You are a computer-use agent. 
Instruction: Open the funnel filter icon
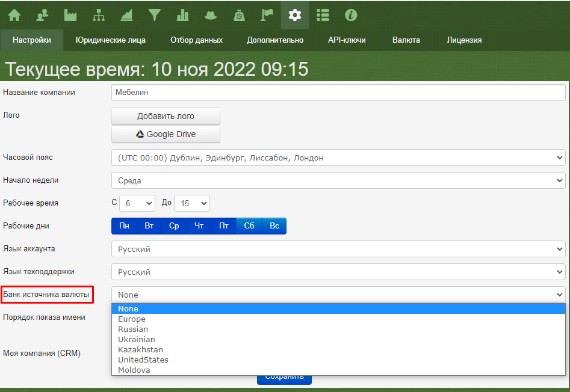point(155,15)
